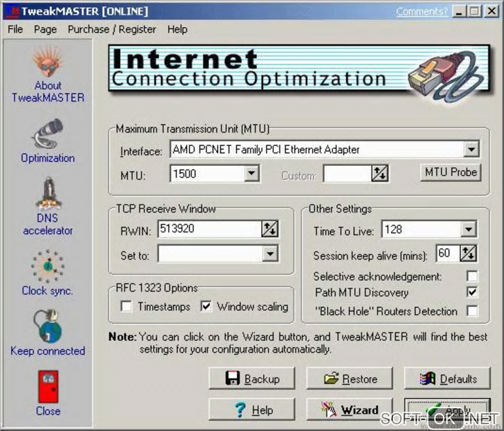This screenshot has height=431, width=504.
Task: Toggle Path MTU Discovery checkbox
Action: [472, 292]
